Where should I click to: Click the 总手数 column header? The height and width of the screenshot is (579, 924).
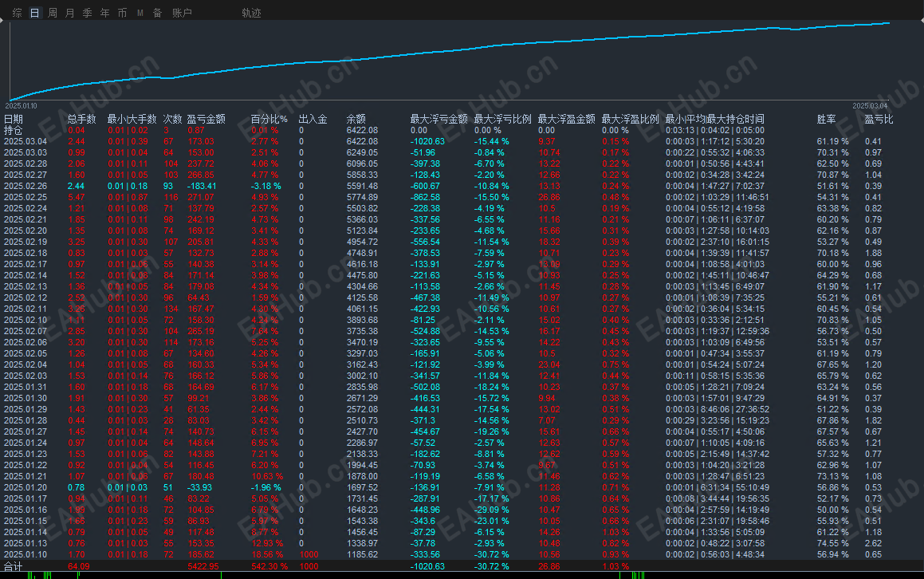coord(82,119)
